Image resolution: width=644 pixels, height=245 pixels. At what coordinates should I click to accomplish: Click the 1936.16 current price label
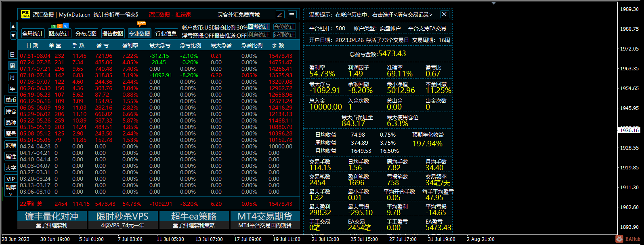pyautogui.click(x=629, y=130)
